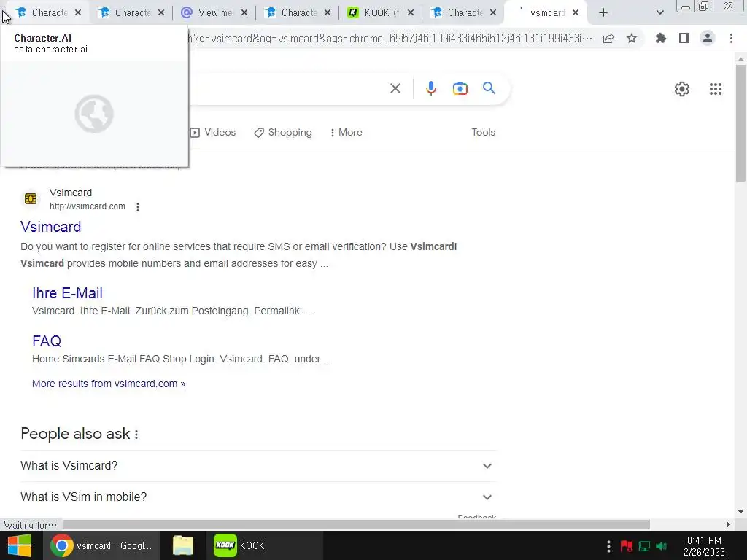Click the vertical scrollbar down arrow

point(740,513)
